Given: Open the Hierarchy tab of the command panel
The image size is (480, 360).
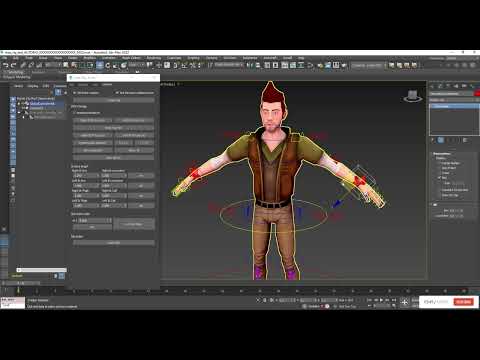Looking at the screenshot, I should coord(449,86).
